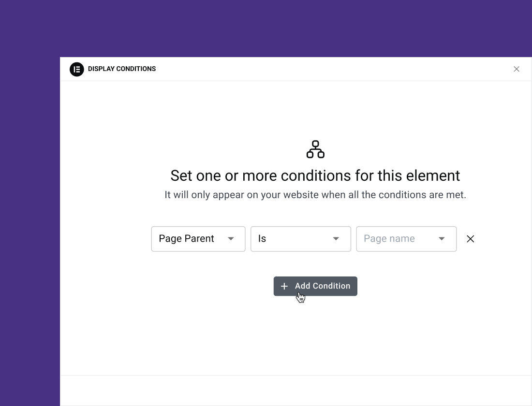Expand the Page Parent dropdown arrow
The width and height of the screenshot is (532, 406).
[231, 239]
